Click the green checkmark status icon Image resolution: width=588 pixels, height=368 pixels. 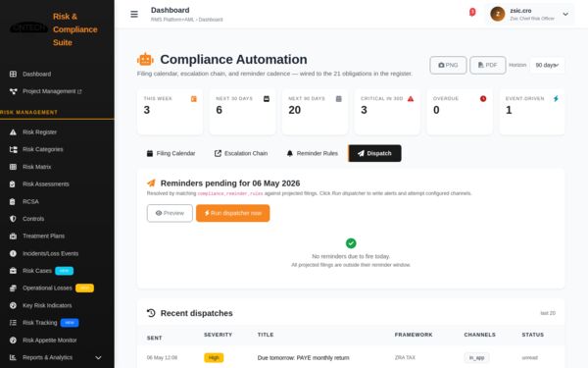351,243
